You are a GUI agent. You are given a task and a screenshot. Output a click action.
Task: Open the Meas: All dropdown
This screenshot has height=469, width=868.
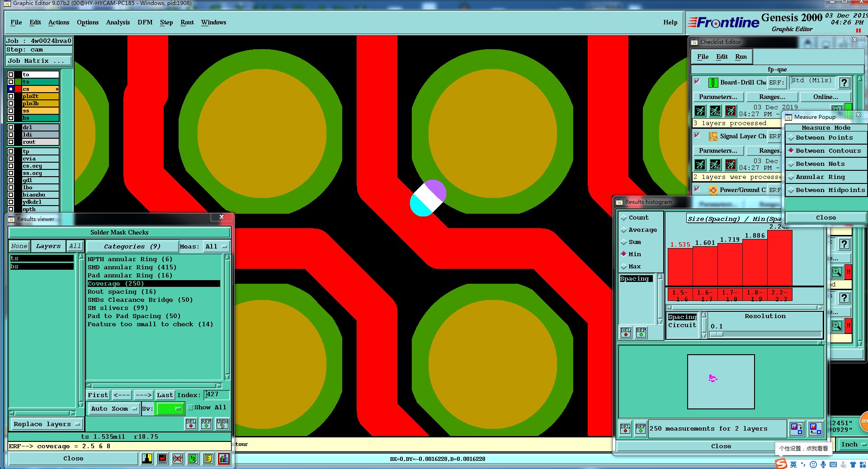[216, 247]
